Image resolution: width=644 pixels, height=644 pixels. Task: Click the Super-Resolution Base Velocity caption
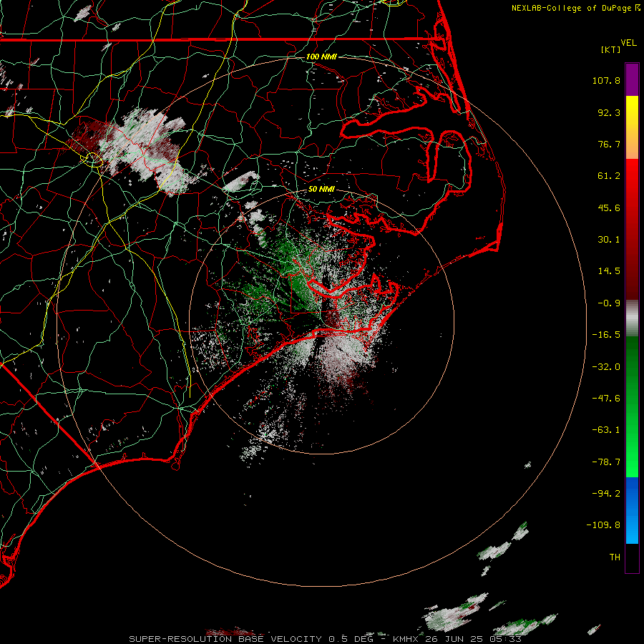(x=325, y=639)
